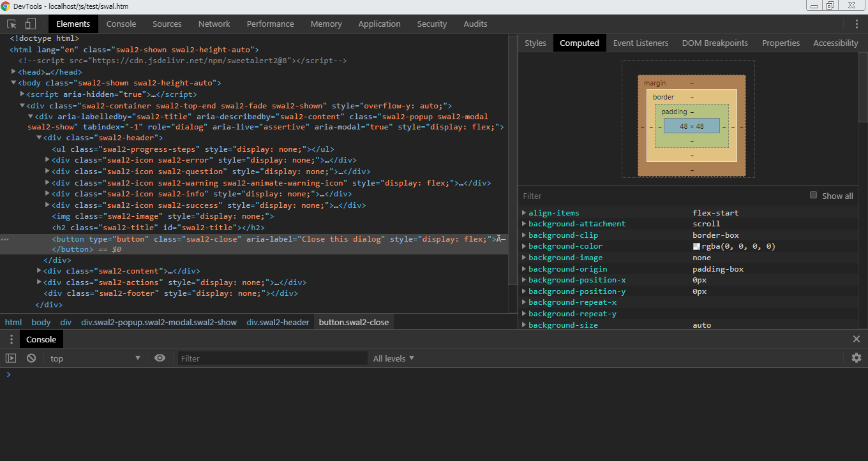Open the console drawer three-dot menu
868x461 pixels.
click(11, 339)
